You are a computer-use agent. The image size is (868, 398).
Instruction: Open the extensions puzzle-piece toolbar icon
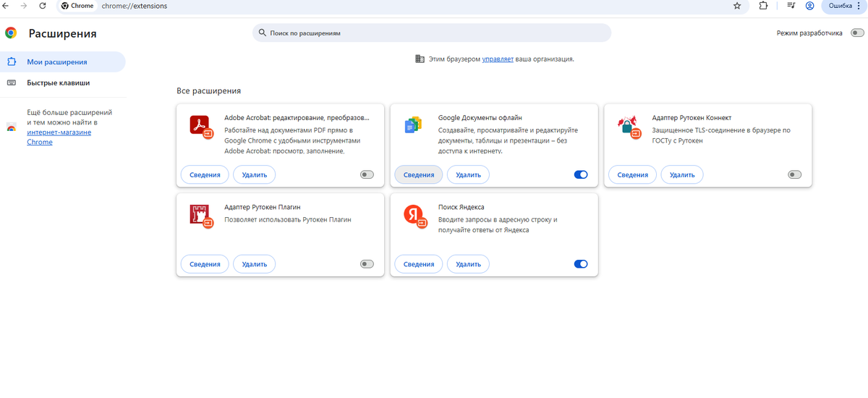tap(763, 6)
